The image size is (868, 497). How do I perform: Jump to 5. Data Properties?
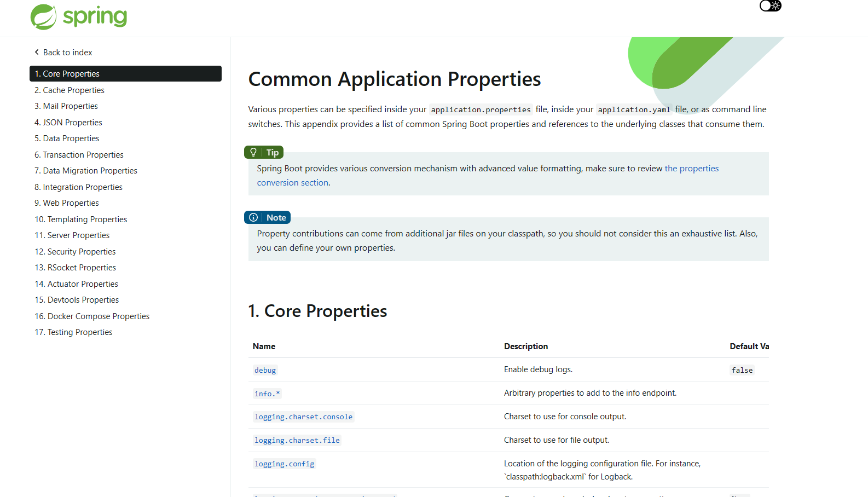tap(67, 138)
